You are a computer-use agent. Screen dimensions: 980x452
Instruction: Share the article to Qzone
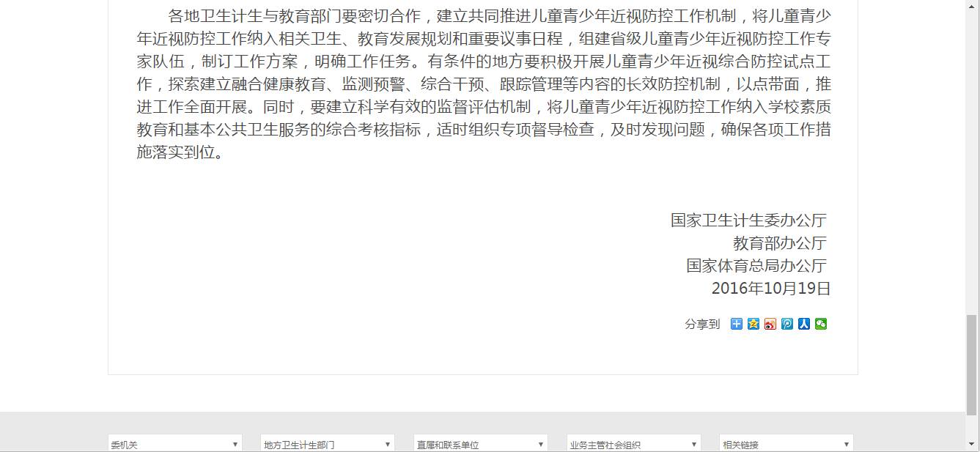tap(753, 323)
